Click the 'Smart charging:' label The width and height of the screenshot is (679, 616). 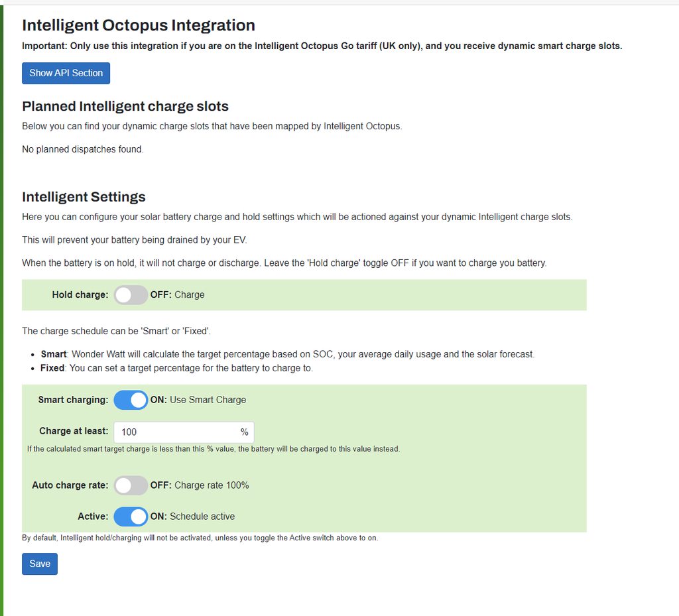[73, 400]
